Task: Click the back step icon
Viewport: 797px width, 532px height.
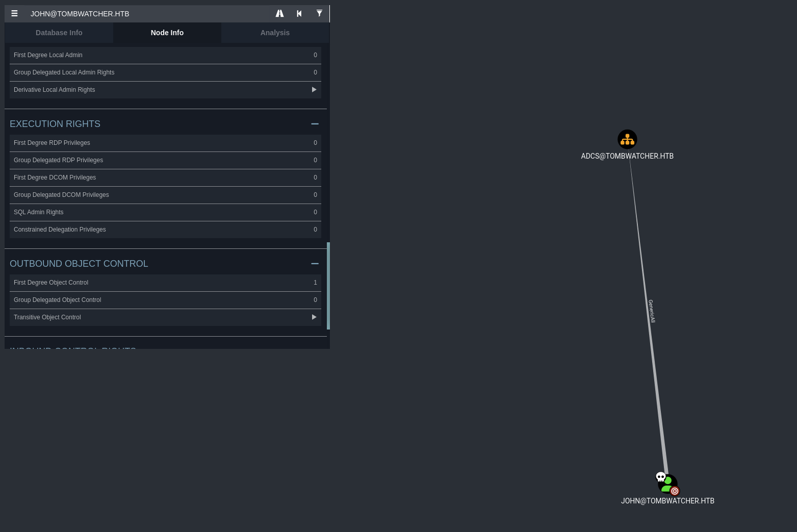Action: click(299, 14)
